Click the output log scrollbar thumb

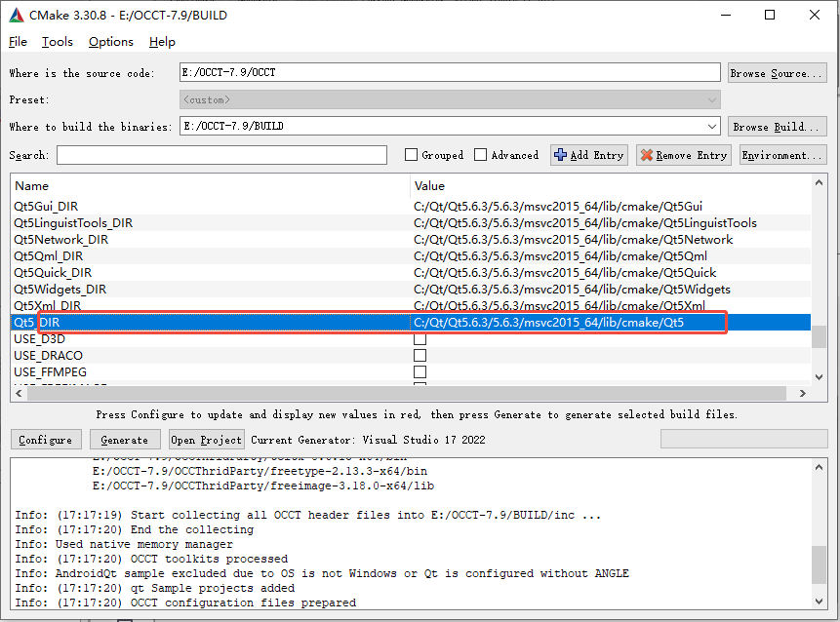(x=819, y=564)
